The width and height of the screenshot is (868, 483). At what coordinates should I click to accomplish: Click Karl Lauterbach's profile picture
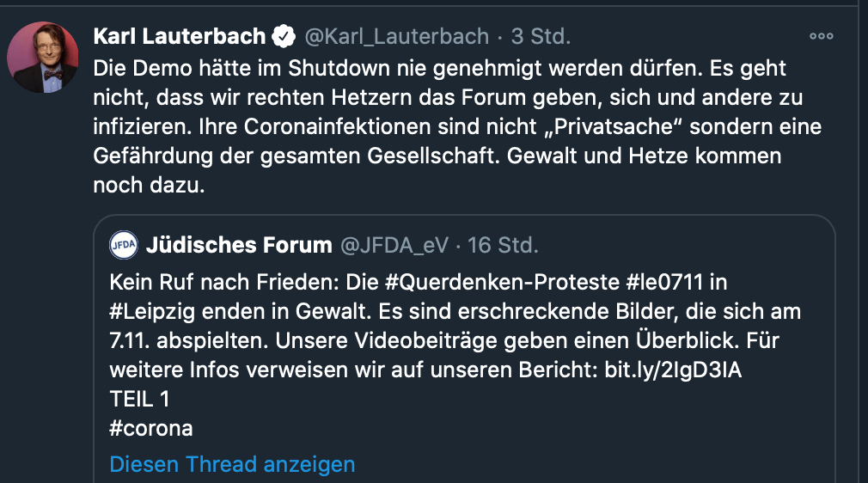pos(43,58)
